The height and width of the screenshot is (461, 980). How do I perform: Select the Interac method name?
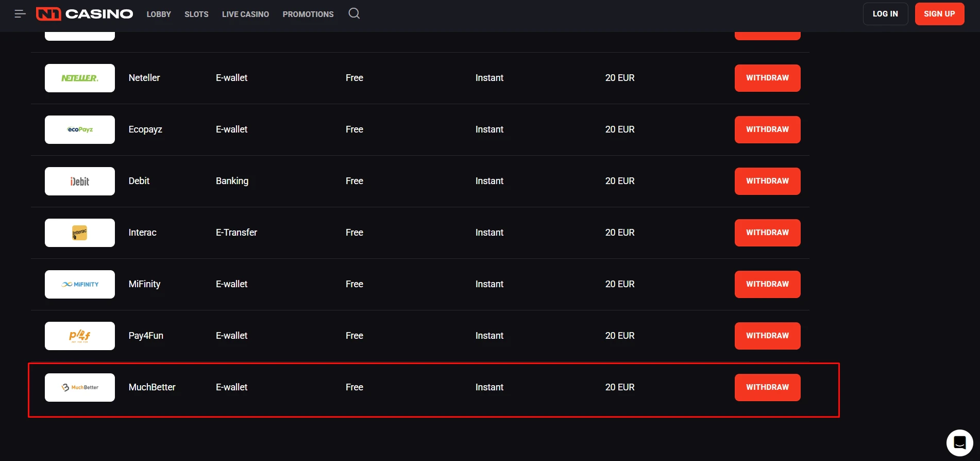pyautogui.click(x=142, y=233)
